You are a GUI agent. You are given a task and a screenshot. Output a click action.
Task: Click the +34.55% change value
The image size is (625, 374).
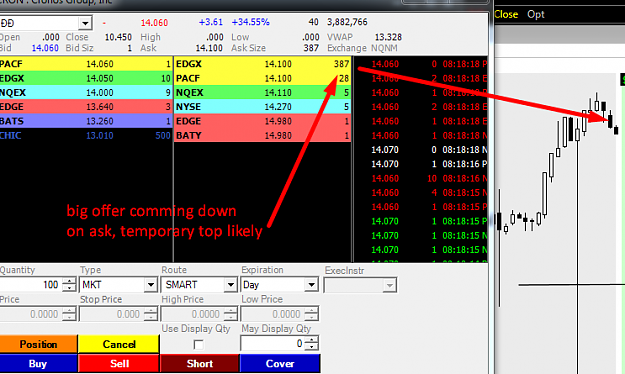click(250, 22)
